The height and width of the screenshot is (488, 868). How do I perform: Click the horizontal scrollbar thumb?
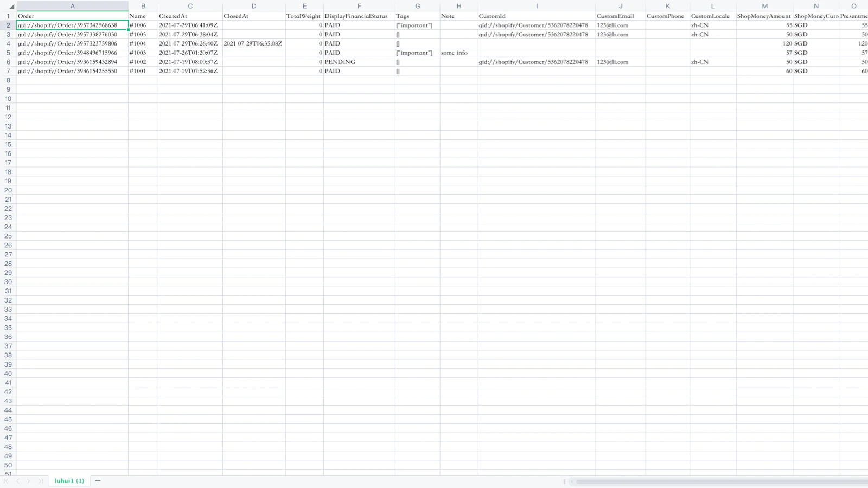[x=722, y=481]
